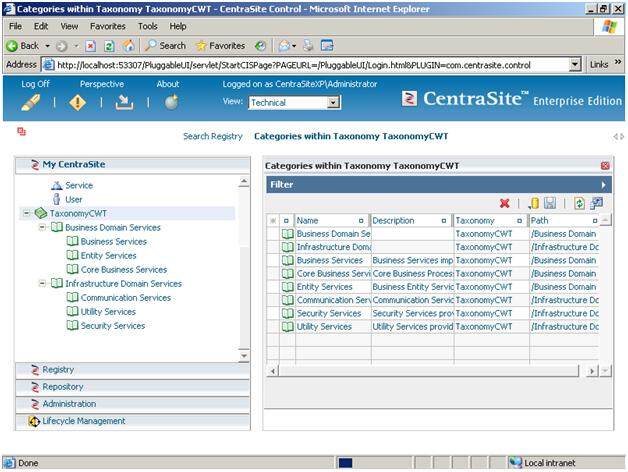The height and width of the screenshot is (472, 628).
Task: Click the tree panel scroll down arrow
Action: coord(244,356)
